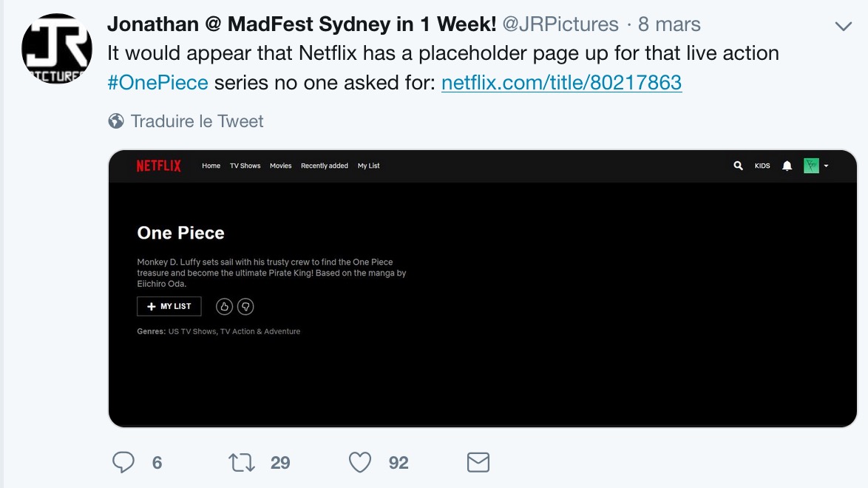Screen dimensions: 868x488
Task: Open the Netflix notifications bell
Action: 787,166
